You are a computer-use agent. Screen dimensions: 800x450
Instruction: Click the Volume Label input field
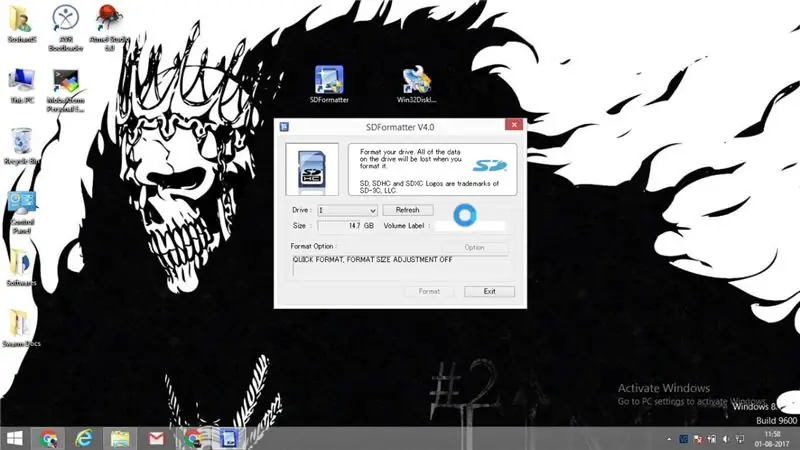[x=470, y=226]
